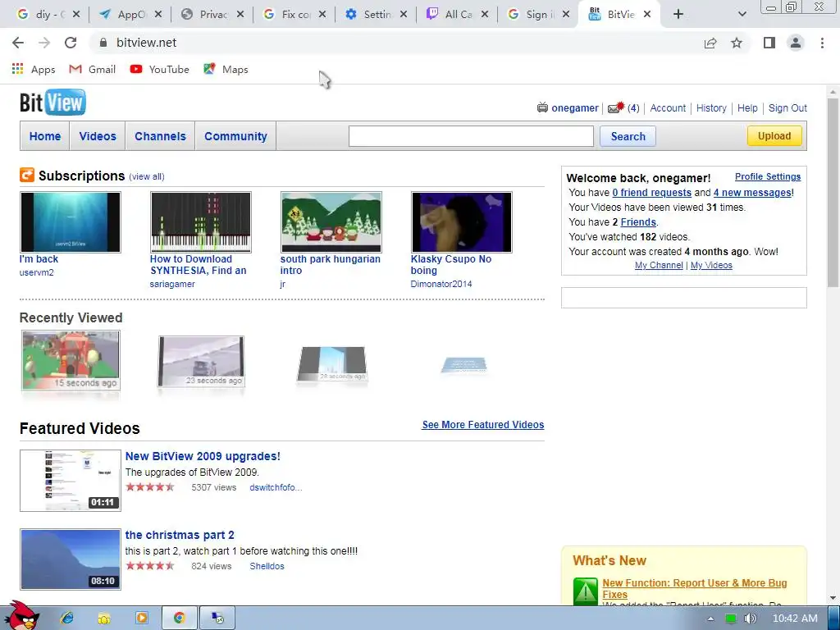Open the YouTube bookmark
Image resolution: width=840 pixels, height=630 pixels.
pos(160,69)
